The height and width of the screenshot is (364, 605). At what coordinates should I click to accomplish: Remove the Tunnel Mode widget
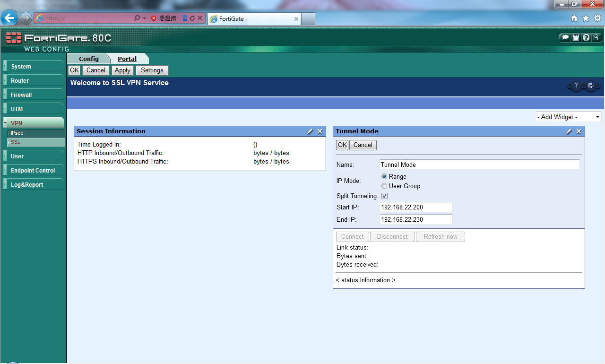[x=579, y=131]
